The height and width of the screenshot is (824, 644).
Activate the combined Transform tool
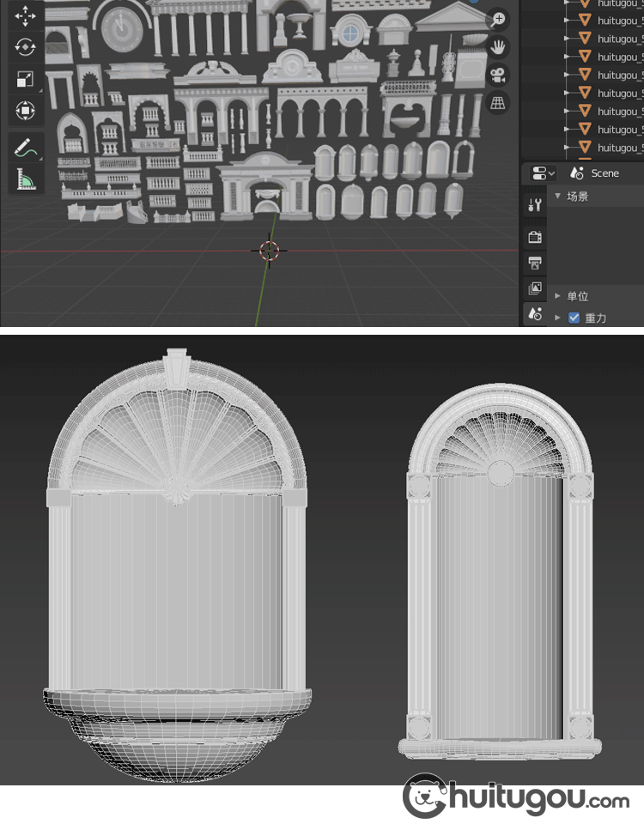(26, 112)
